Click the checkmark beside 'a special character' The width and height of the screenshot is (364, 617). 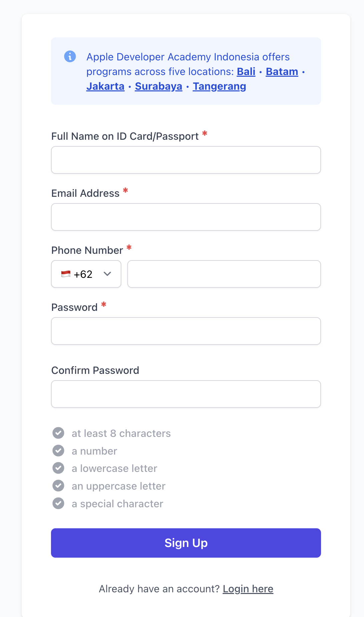pos(59,503)
